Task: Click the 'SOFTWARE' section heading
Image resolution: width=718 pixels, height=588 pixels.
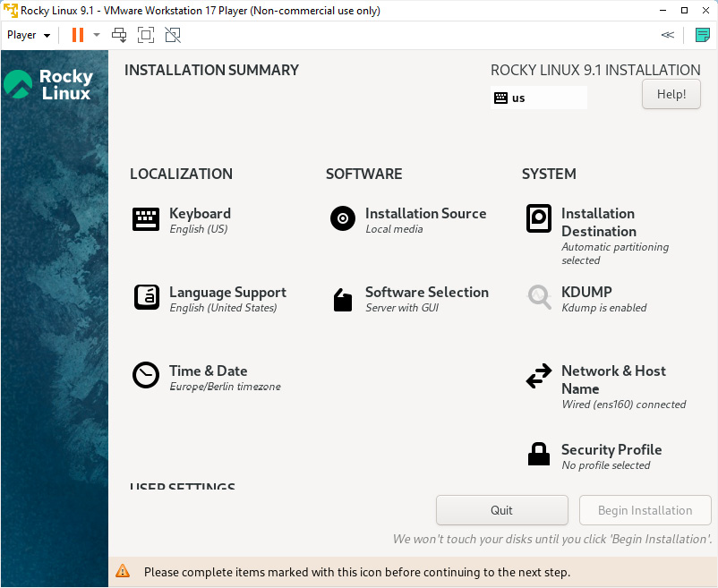Action: point(364,174)
